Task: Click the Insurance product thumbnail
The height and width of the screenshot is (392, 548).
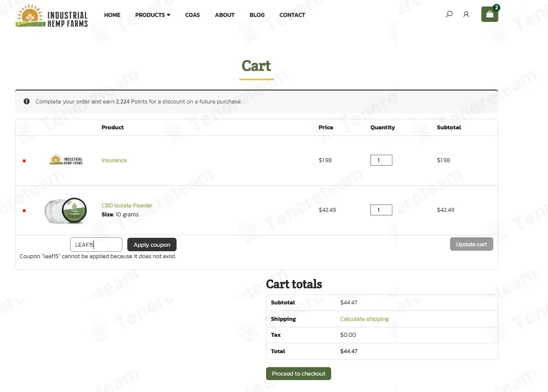Action: tap(66, 160)
